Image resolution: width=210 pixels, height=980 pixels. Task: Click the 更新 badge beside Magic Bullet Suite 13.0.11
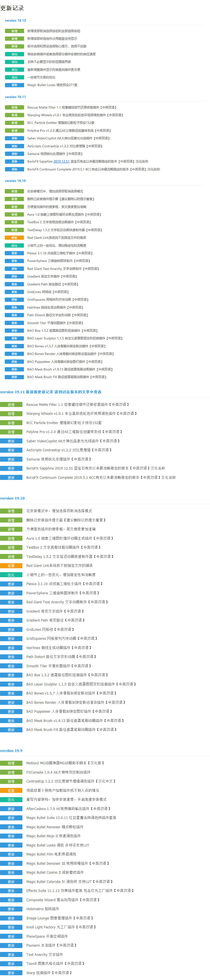click(11, 818)
